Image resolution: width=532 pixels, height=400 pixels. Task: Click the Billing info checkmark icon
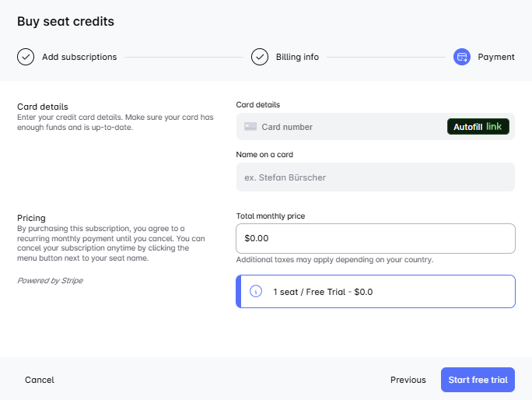point(260,57)
